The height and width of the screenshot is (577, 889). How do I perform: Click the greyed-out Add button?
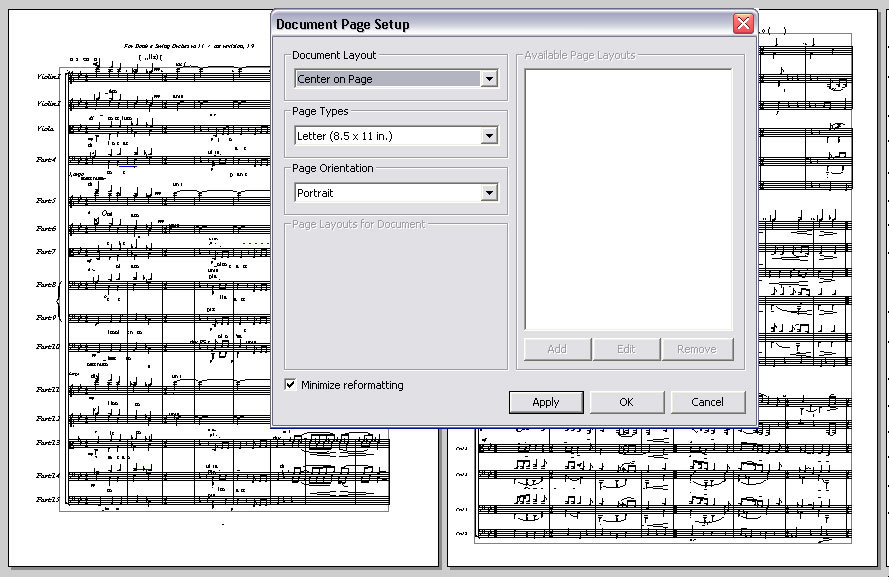pyautogui.click(x=557, y=349)
